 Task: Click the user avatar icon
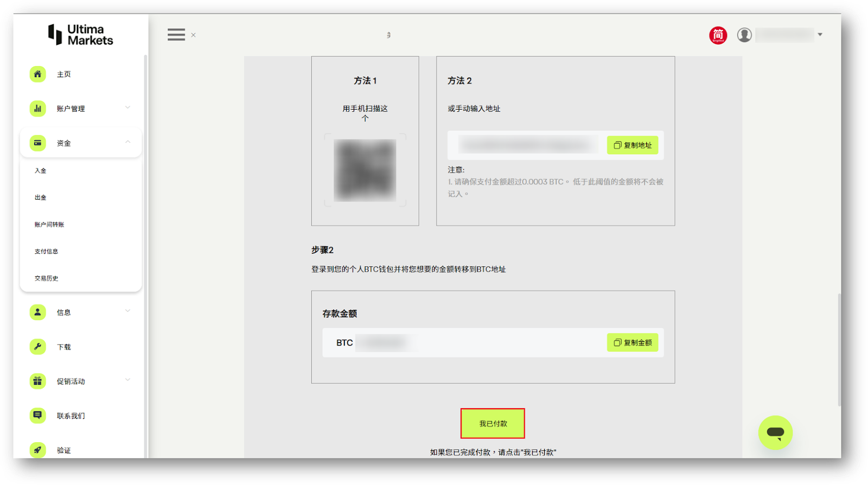coord(744,35)
